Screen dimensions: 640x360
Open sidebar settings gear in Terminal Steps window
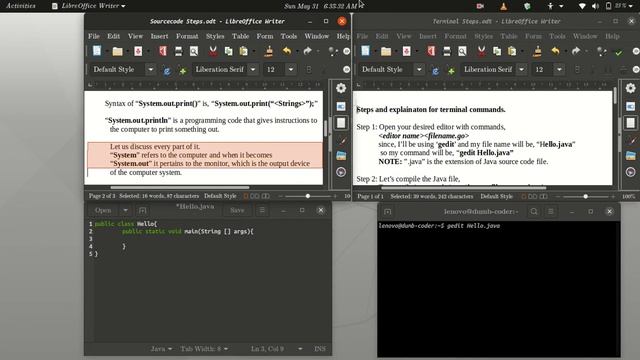[630, 88]
